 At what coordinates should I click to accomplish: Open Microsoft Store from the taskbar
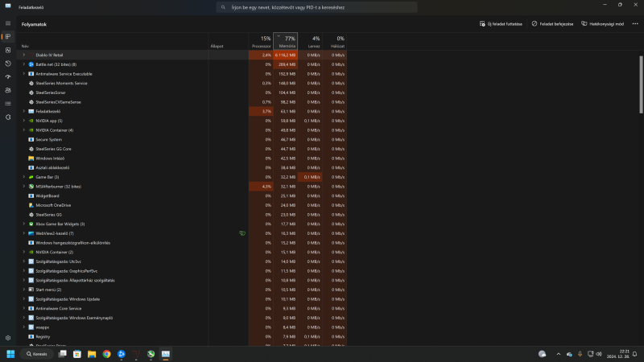tap(77, 354)
